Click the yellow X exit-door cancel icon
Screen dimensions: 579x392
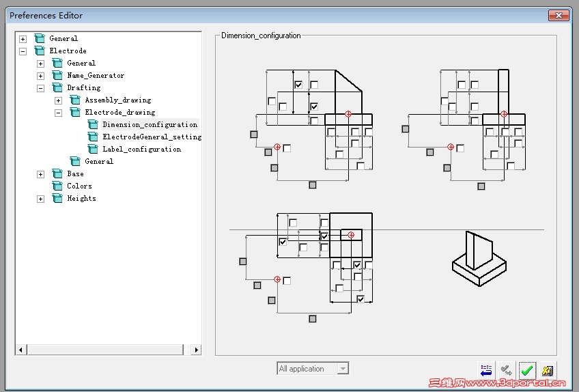(547, 370)
